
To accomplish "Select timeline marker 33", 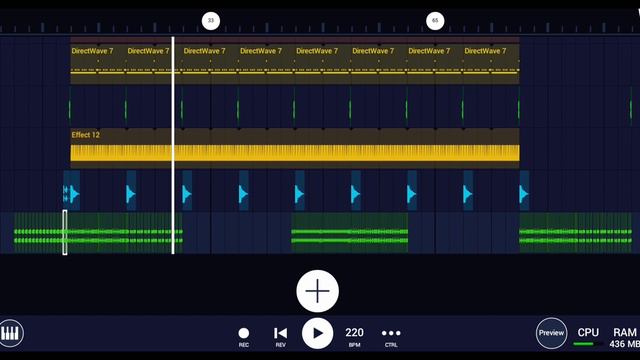I will [x=211, y=20].
